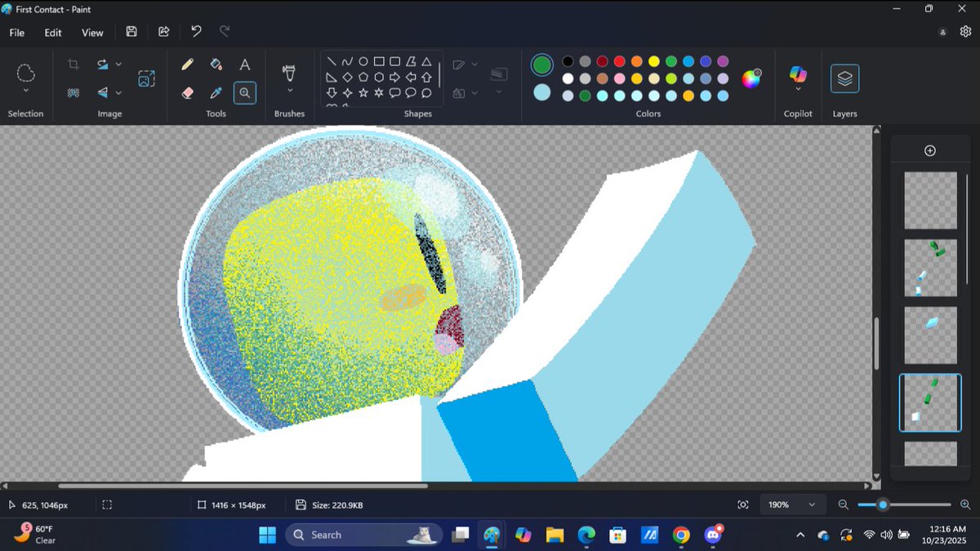This screenshot has height=551, width=980.
Task: Select the top empty layer thumbnail
Action: [930, 200]
